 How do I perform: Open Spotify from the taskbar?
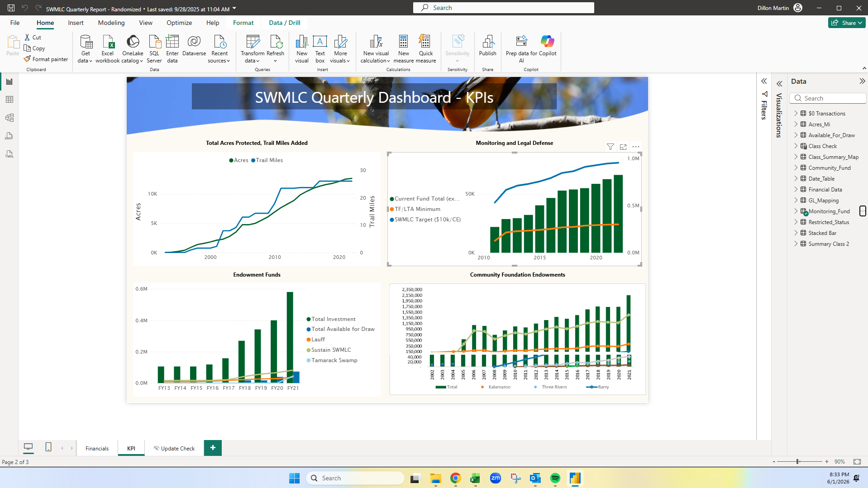tap(555, 478)
